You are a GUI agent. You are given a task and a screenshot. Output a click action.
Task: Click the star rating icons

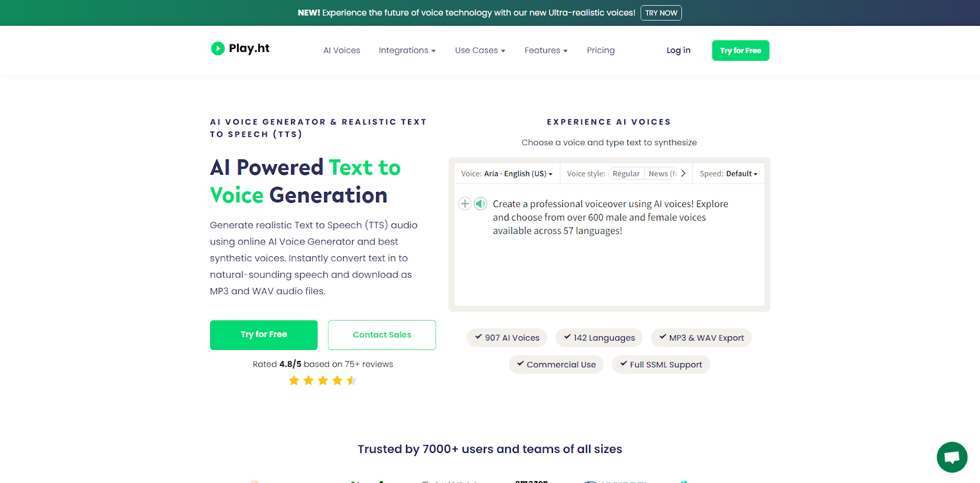click(x=323, y=381)
